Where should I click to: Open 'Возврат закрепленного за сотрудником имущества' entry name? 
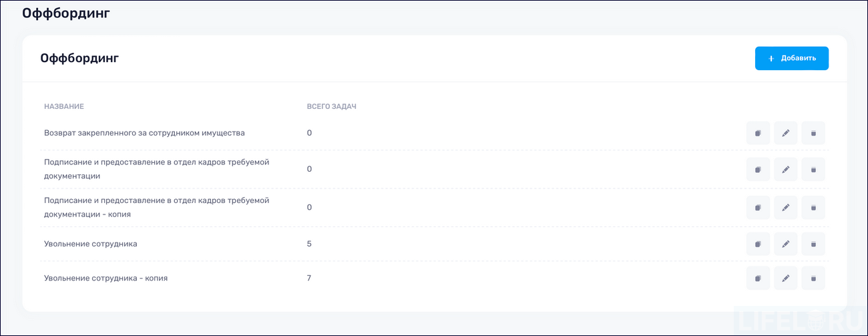pyautogui.click(x=144, y=133)
